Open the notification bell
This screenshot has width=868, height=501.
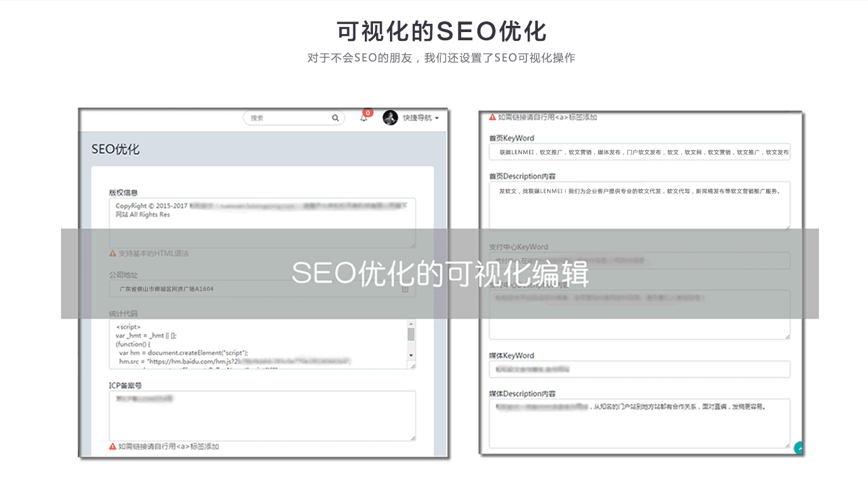[364, 118]
